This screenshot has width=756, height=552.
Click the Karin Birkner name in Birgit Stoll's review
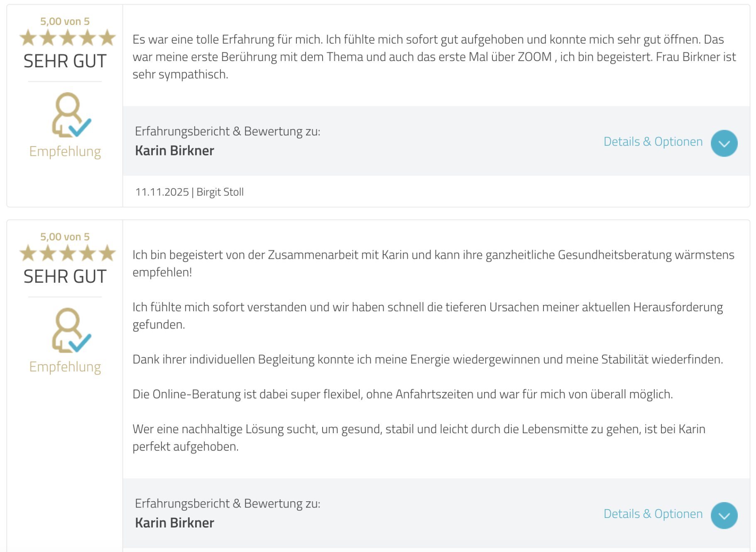click(174, 150)
